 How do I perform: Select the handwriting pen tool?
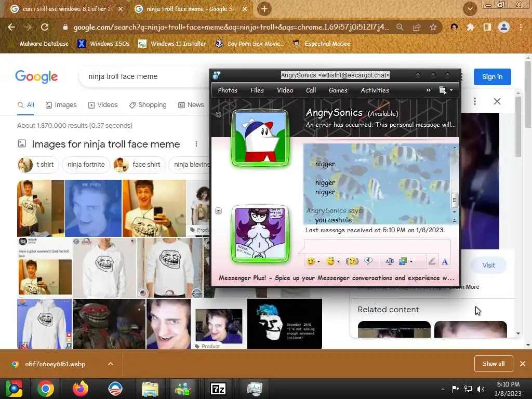[x=432, y=261]
